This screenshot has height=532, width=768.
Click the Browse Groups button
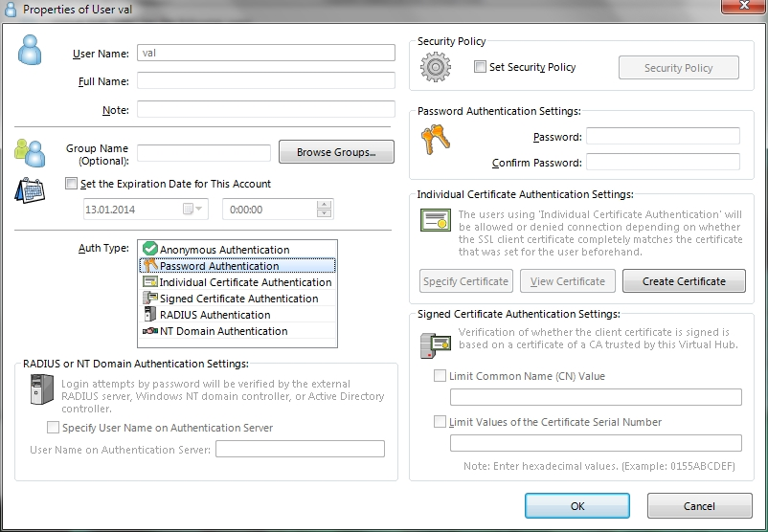coord(336,152)
